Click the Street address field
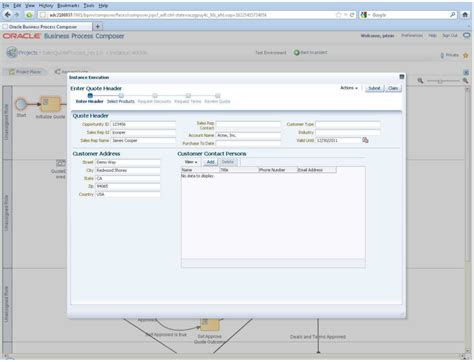The height and width of the screenshot is (362, 474). coord(128,162)
